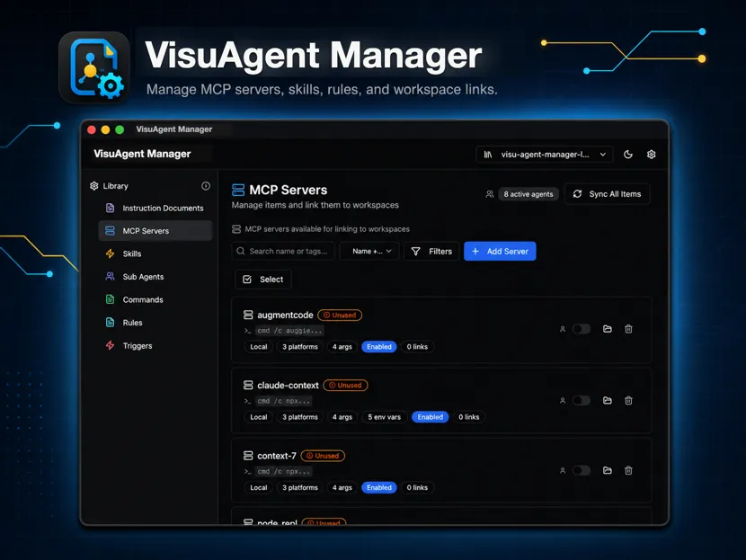Open settings via the header gear icon
746x560 pixels.
pyautogui.click(x=652, y=154)
